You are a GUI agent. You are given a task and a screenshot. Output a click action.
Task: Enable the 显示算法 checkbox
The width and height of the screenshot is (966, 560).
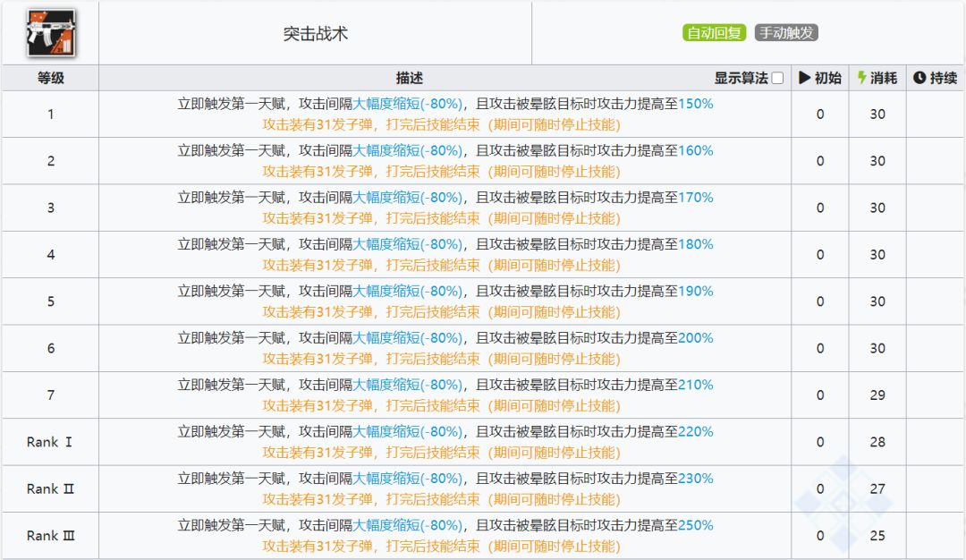[777, 78]
